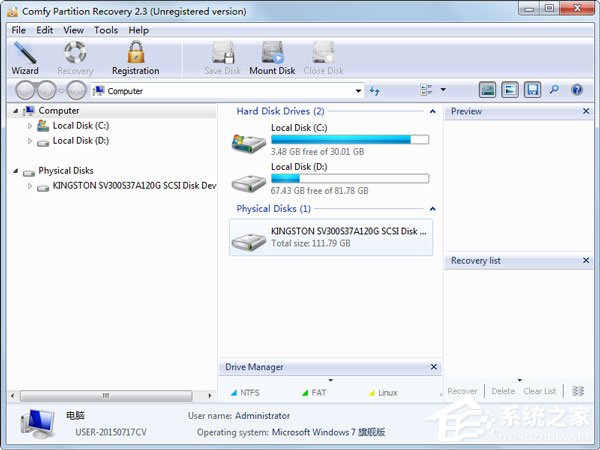Screen dimensions: 600x450
Task: Collapse the Hard Disk Drives group
Action: [432, 112]
